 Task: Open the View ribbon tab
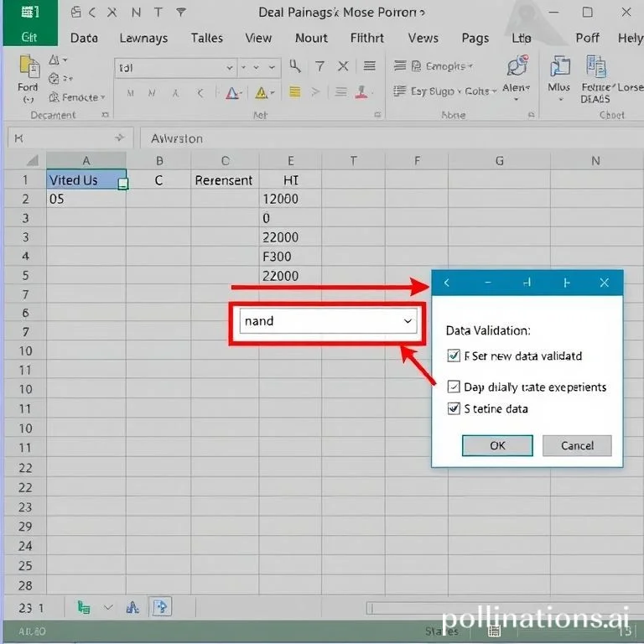tap(258, 38)
